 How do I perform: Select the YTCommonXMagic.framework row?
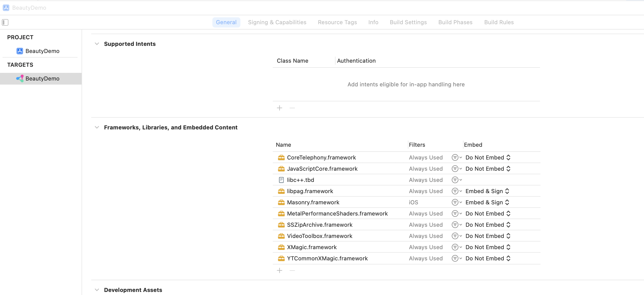tap(327, 258)
